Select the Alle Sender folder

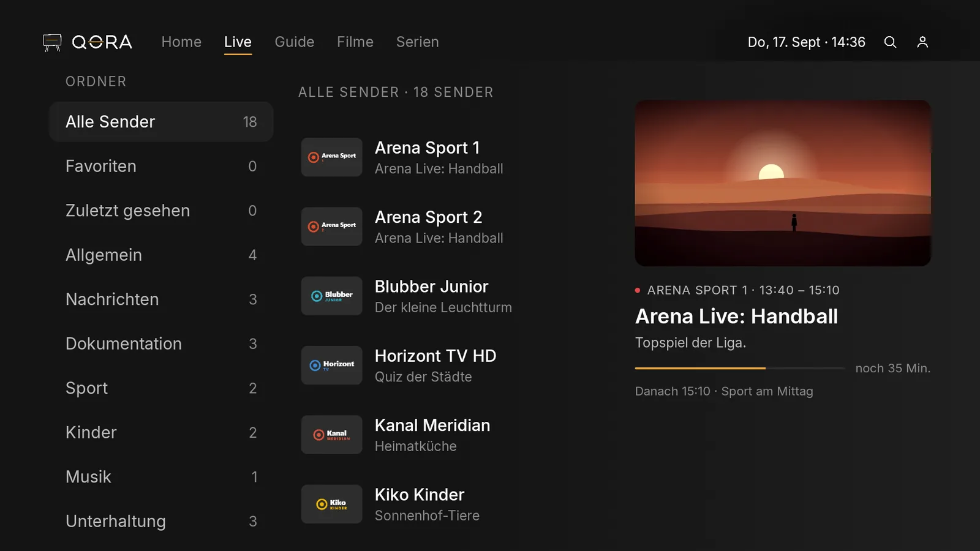tap(161, 122)
